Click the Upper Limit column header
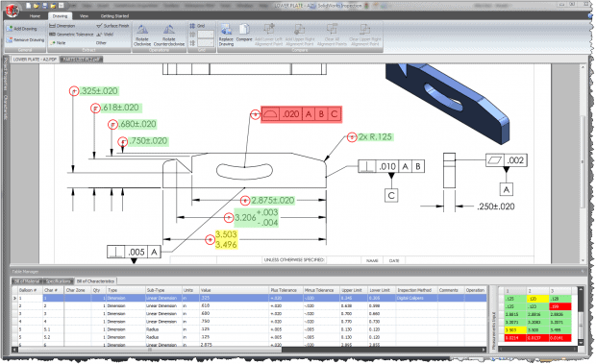Viewport: 596px width, 364px height. [354, 290]
